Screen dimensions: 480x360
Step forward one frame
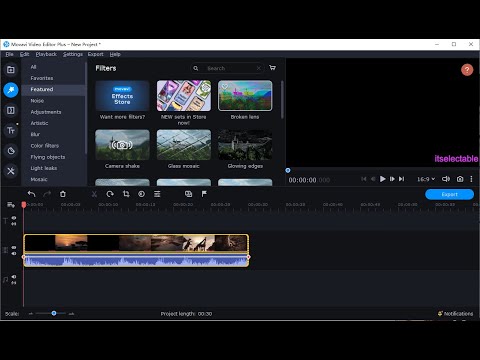392,179
